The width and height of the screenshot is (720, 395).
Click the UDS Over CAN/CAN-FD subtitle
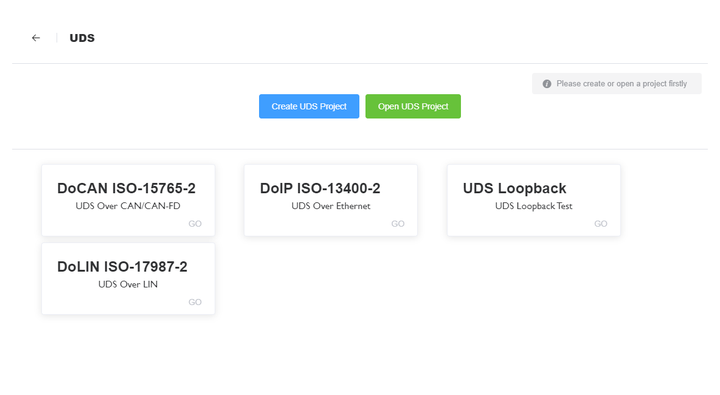tap(128, 206)
